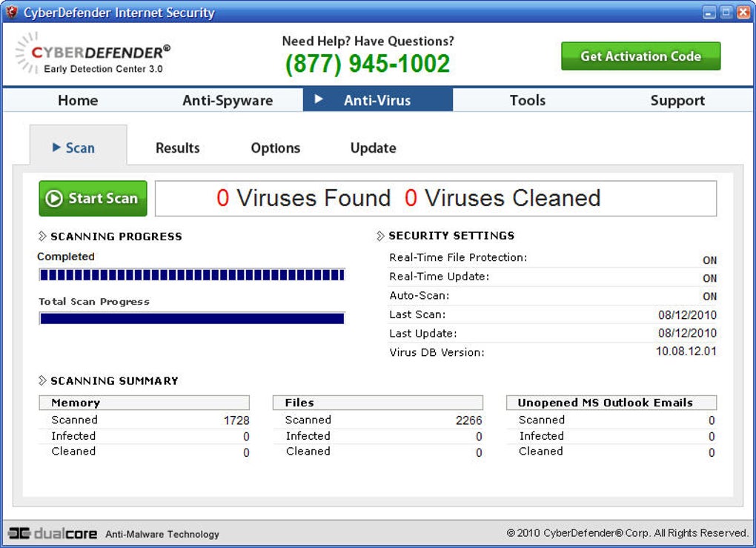Click the arrow icon beside Scan tab
The width and height of the screenshot is (756, 548).
coord(56,148)
